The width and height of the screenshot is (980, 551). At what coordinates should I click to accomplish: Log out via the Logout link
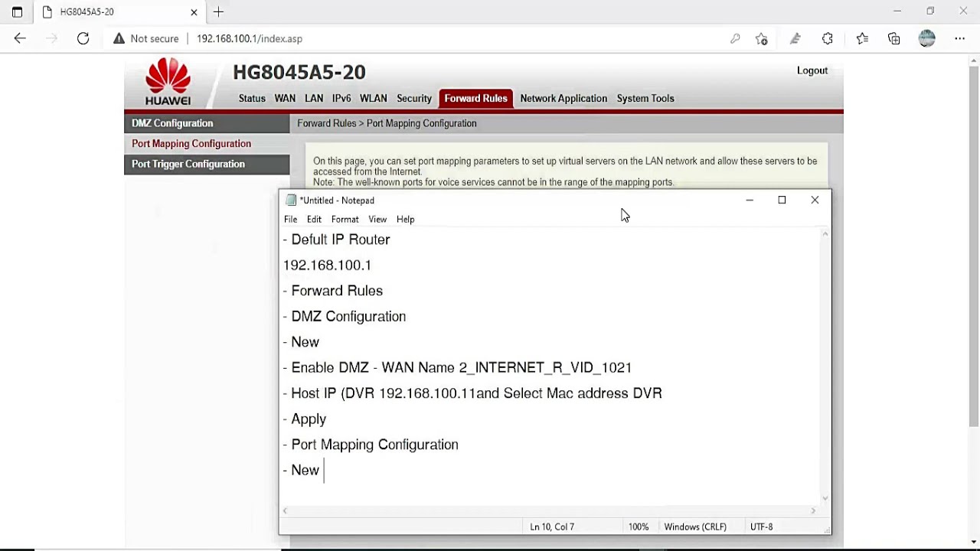tap(812, 70)
